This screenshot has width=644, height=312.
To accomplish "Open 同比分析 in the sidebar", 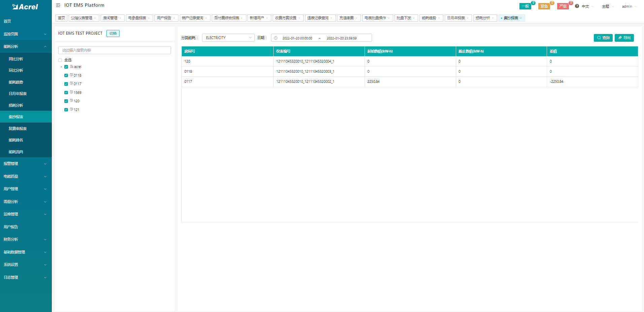I will [x=26, y=59].
